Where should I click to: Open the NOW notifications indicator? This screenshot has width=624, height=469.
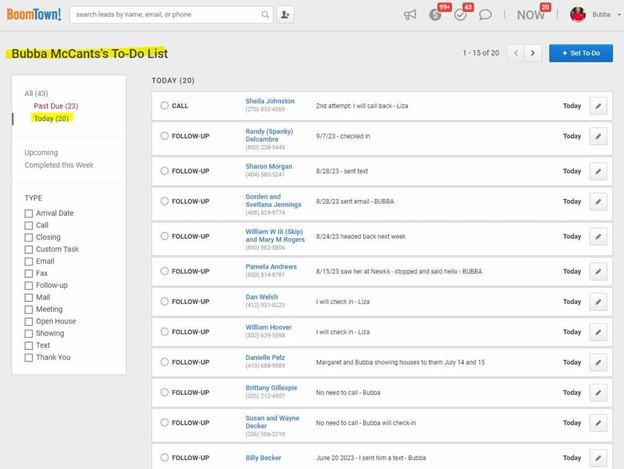[530, 15]
